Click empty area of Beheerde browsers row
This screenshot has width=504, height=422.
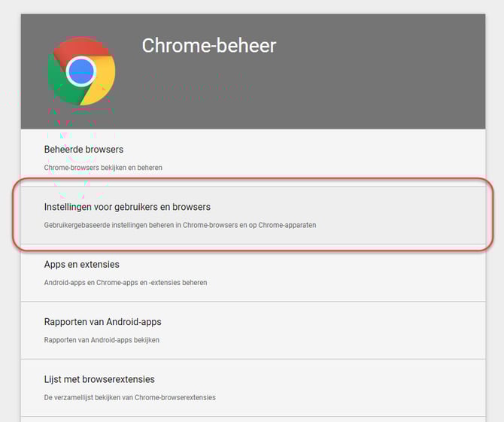tap(339, 157)
